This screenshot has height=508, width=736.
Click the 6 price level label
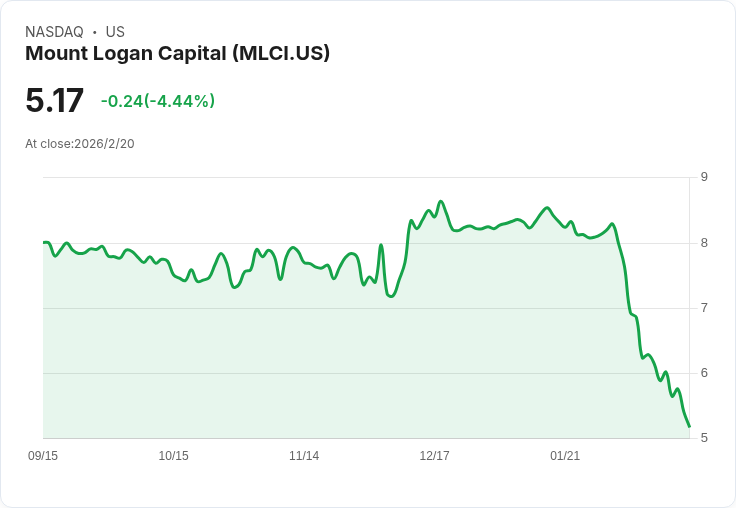coord(704,373)
